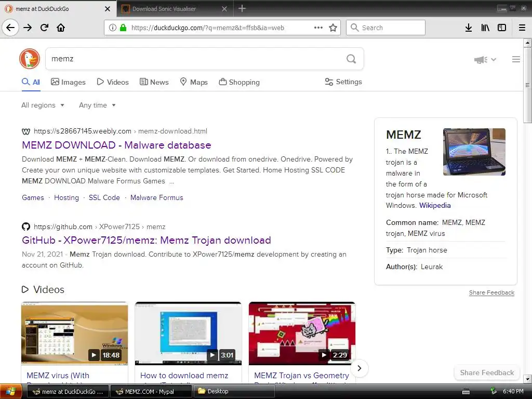Open How to download memz video title
This screenshot has width=532, height=399.
pos(184,376)
